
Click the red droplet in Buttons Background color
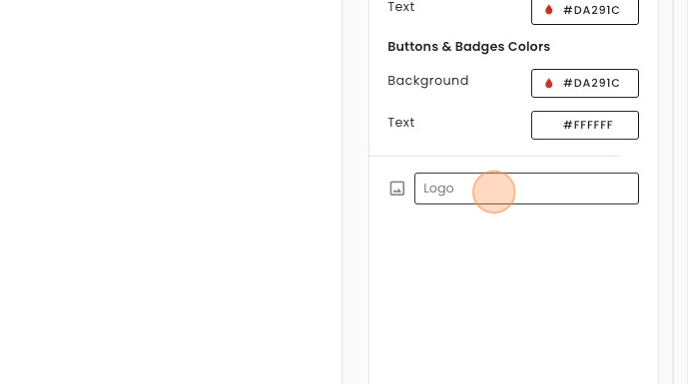[548, 83]
